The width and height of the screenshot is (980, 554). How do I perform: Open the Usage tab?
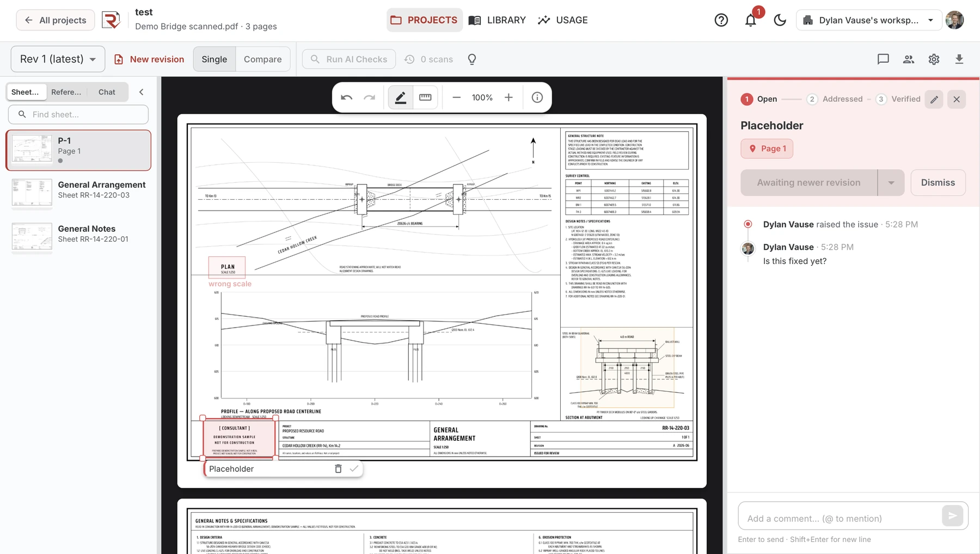[563, 20]
